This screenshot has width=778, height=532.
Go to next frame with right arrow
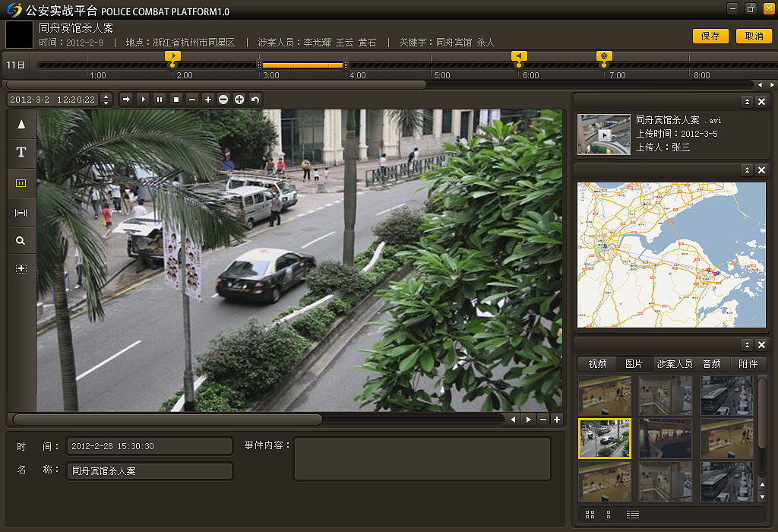click(x=529, y=420)
